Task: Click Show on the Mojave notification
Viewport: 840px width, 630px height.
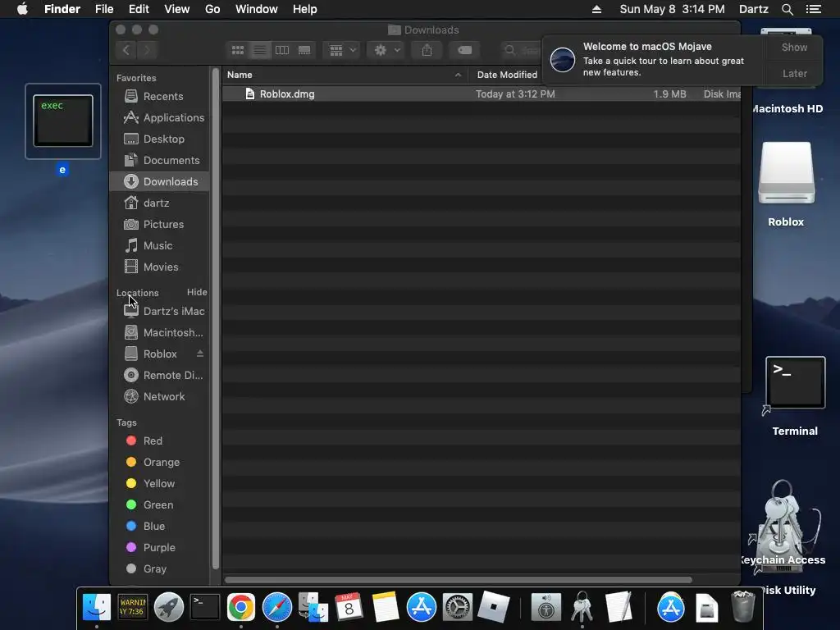Action: pos(794,47)
